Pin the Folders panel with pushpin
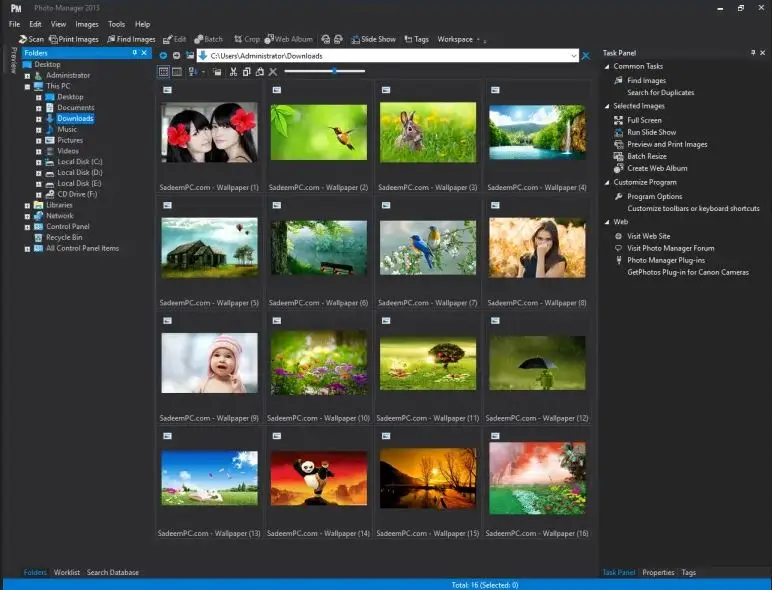This screenshot has height=590, width=772. [x=135, y=53]
